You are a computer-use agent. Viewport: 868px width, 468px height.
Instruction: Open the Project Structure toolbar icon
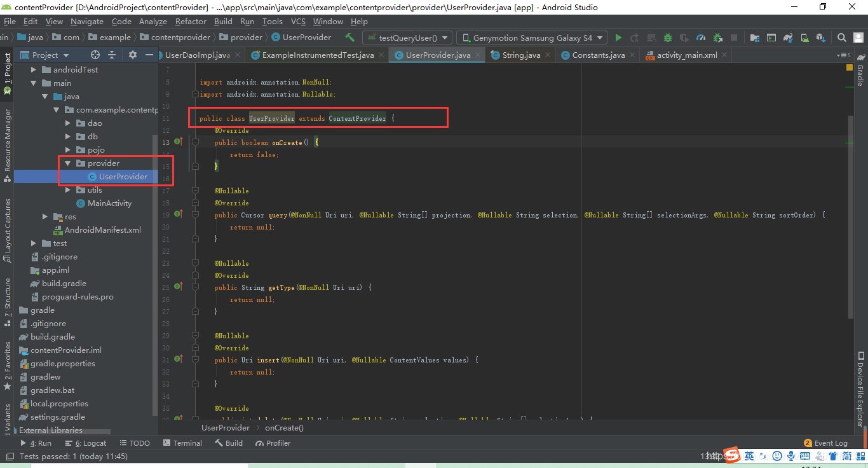pyautogui.click(x=754, y=38)
